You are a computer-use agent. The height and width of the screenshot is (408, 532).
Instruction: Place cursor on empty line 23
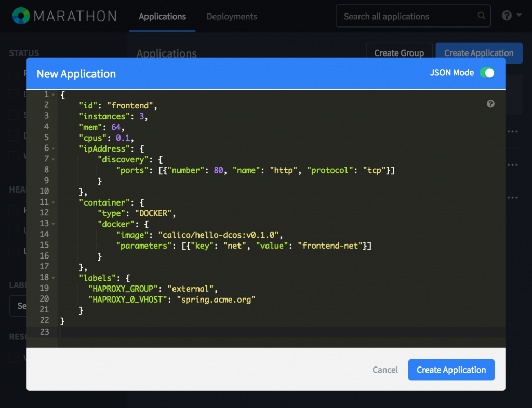coord(282,332)
